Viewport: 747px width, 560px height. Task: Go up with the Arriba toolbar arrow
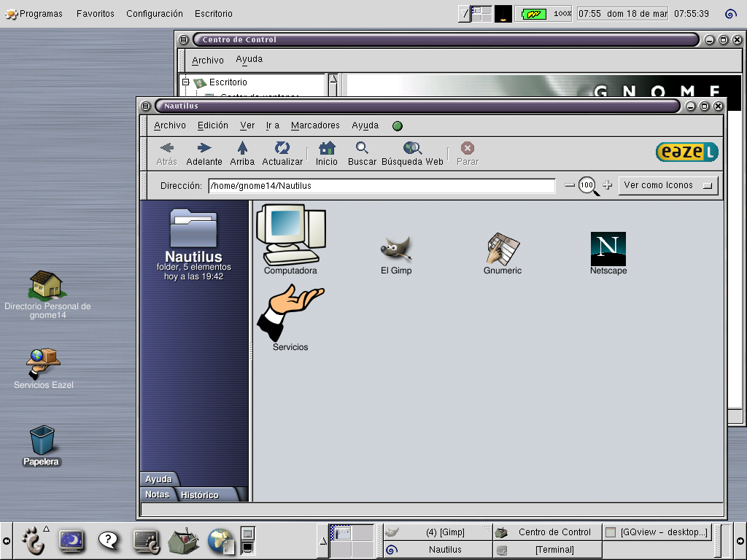click(x=242, y=153)
